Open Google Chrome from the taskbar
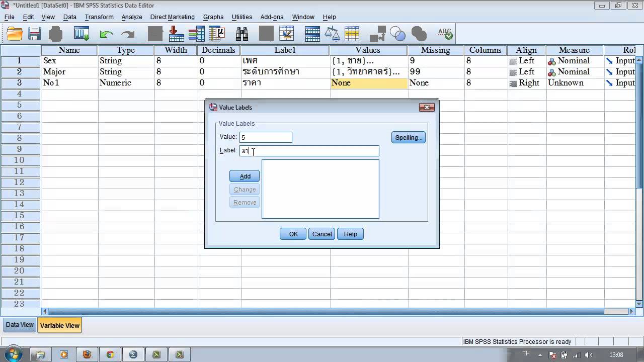 (110, 354)
